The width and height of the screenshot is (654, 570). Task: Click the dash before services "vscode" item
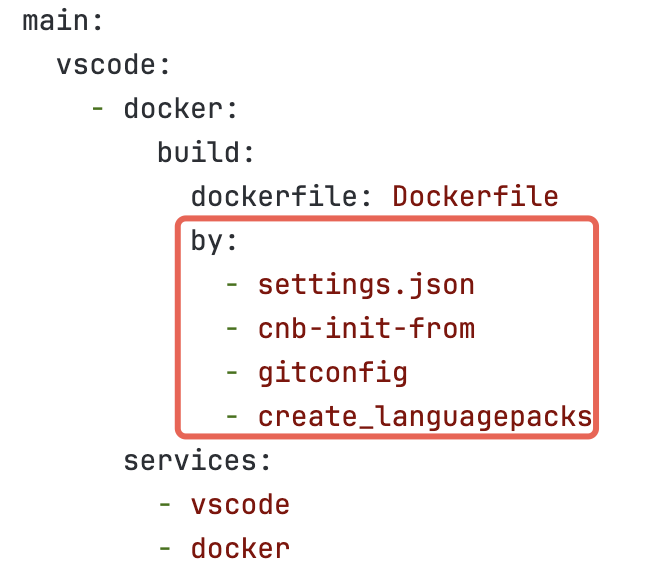click(165, 505)
